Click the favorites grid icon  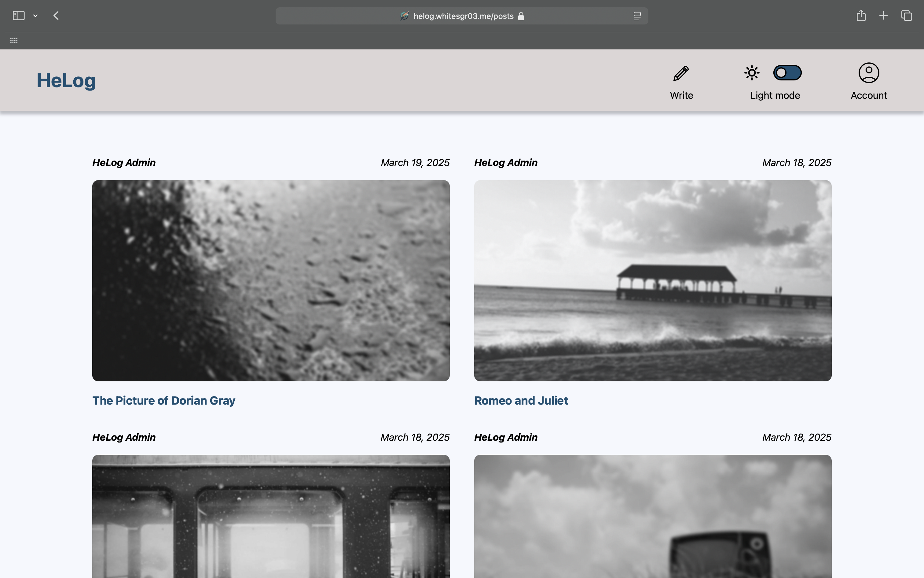pyautogui.click(x=14, y=40)
